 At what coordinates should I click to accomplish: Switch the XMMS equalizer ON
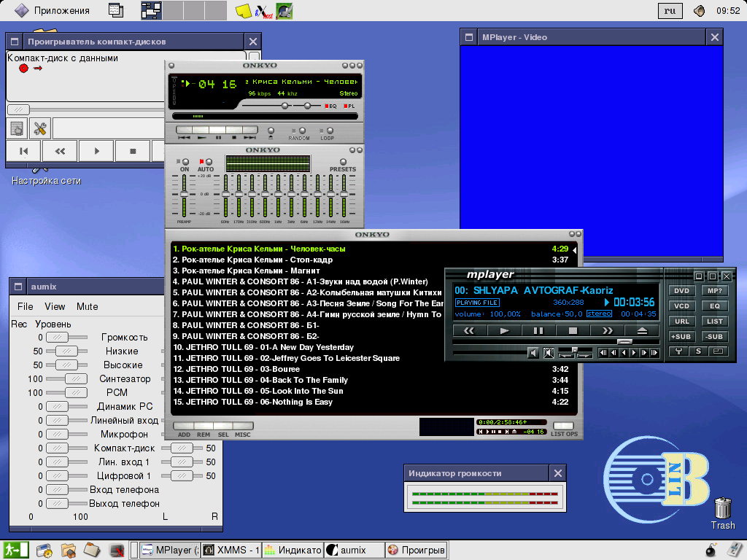185,163
